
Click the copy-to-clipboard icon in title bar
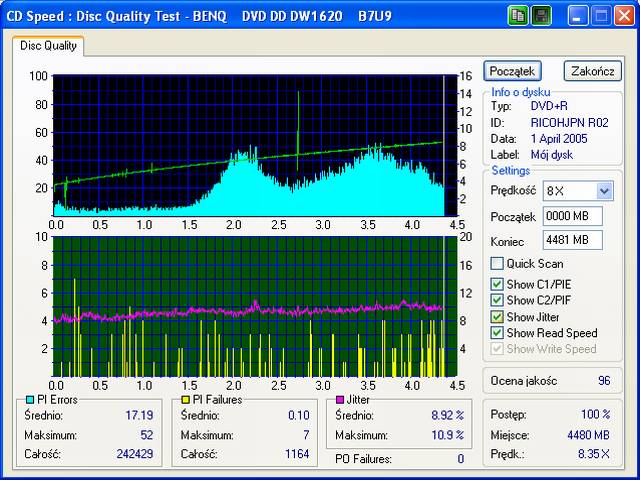tap(518, 16)
